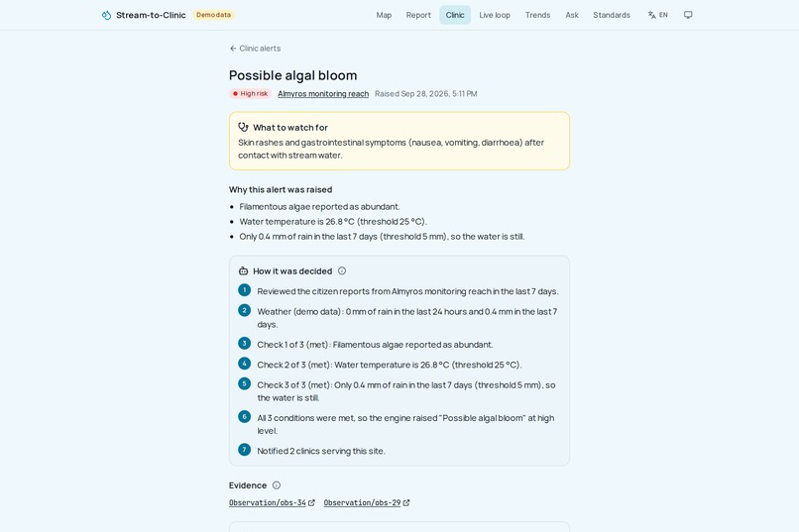Click the step 7 circle for Notified 2 clinics
Screen dimensions: 799x532
coord(244,450)
